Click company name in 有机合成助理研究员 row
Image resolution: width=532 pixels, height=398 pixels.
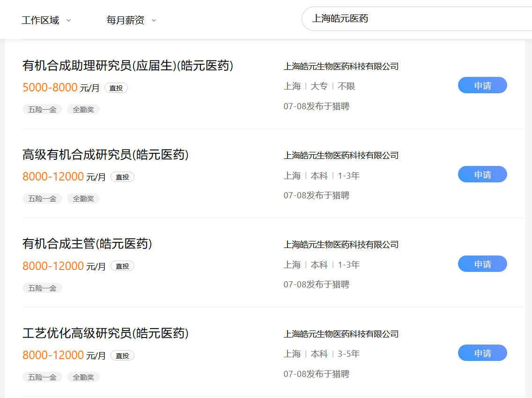click(x=341, y=66)
